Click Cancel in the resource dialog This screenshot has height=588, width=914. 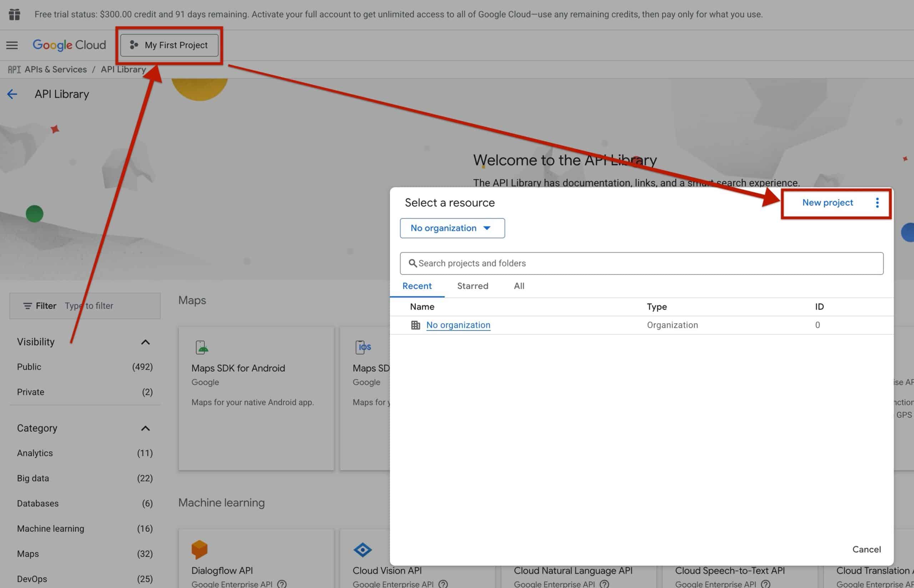coord(866,549)
